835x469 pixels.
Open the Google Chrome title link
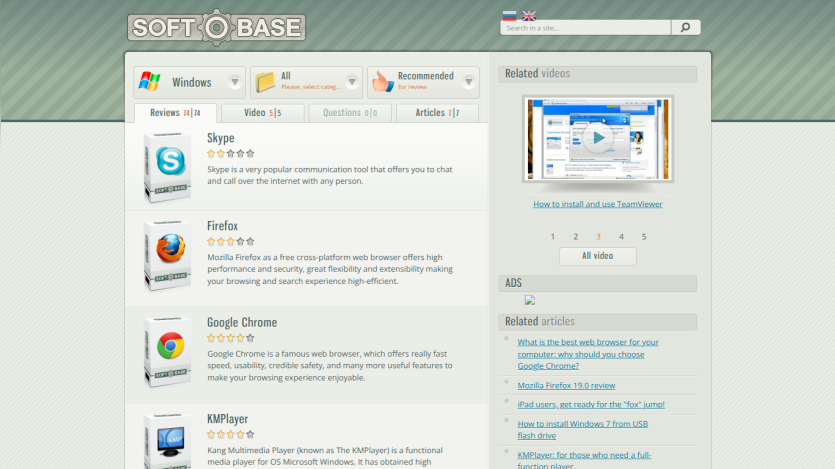[242, 322]
